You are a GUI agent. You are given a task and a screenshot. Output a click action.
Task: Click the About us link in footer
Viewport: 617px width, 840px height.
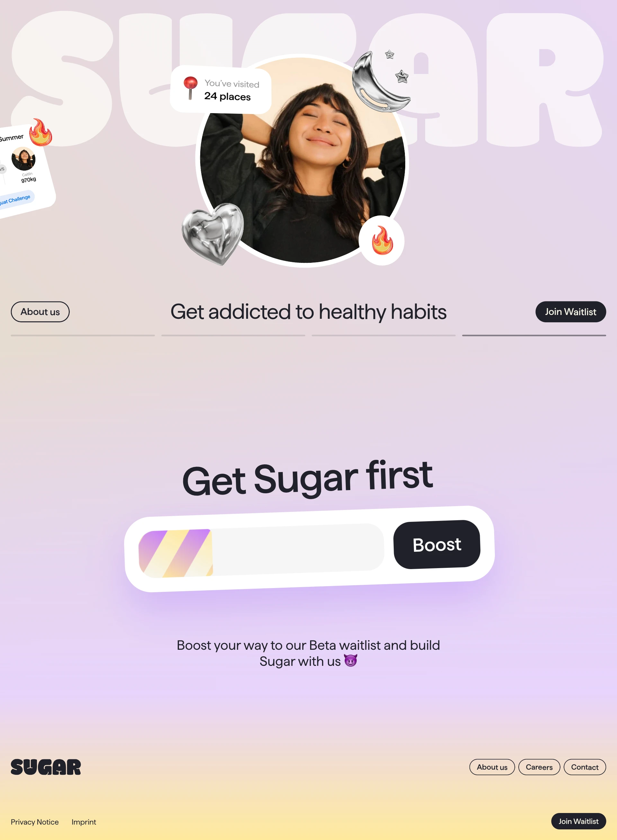(492, 766)
